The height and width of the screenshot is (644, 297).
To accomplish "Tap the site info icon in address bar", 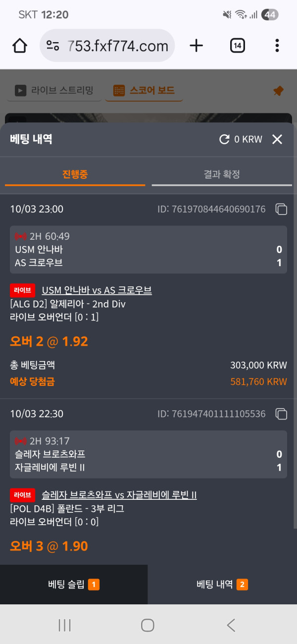I will [x=53, y=46].
